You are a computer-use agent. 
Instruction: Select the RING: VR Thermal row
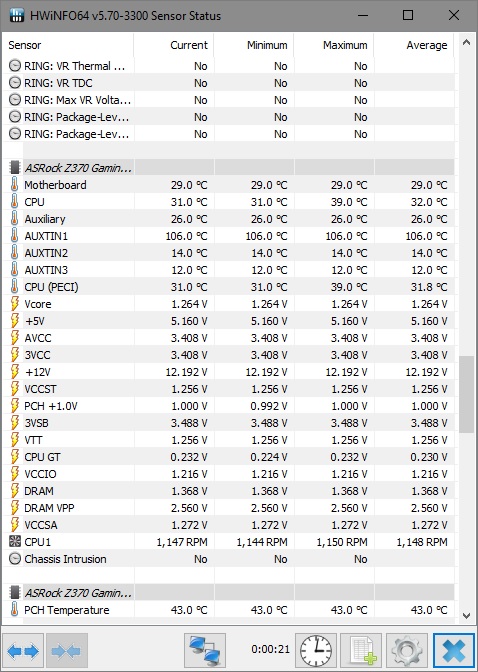coord(228,66)
